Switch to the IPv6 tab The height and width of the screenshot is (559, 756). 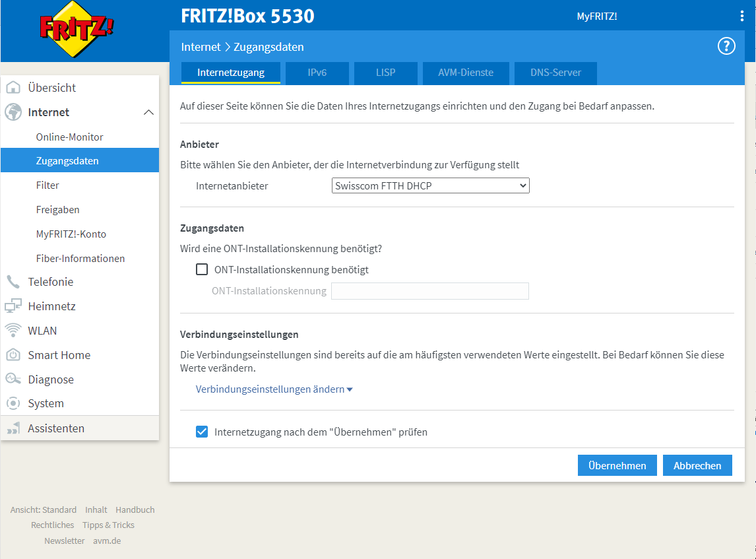pos(317,73)
